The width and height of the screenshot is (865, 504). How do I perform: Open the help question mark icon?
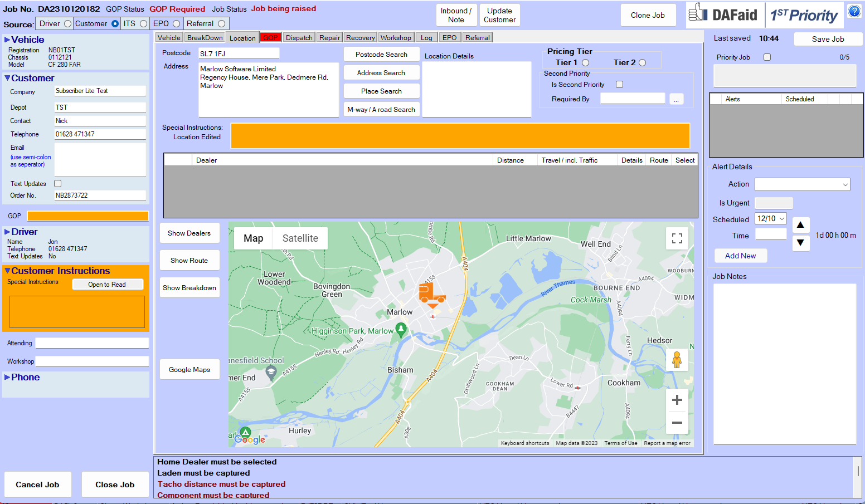pos(854,11)
